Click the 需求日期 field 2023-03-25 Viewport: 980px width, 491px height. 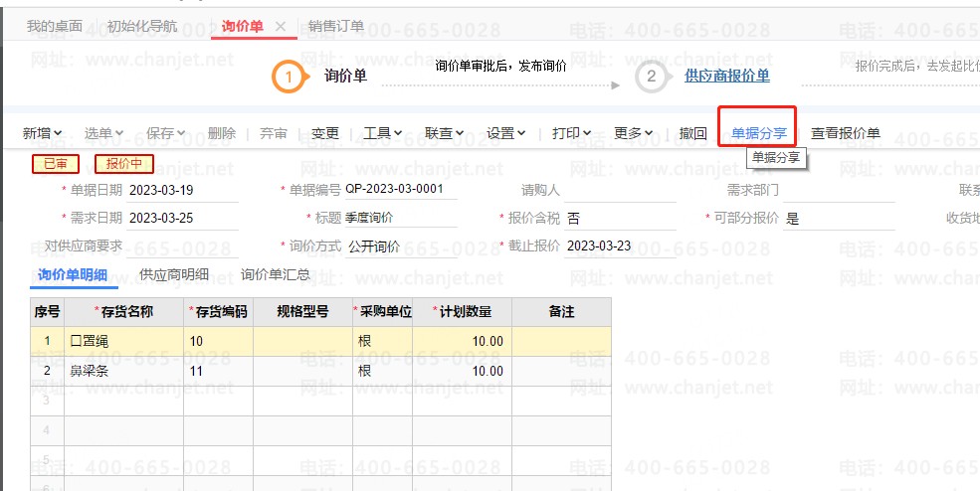(x=182, y=218)
